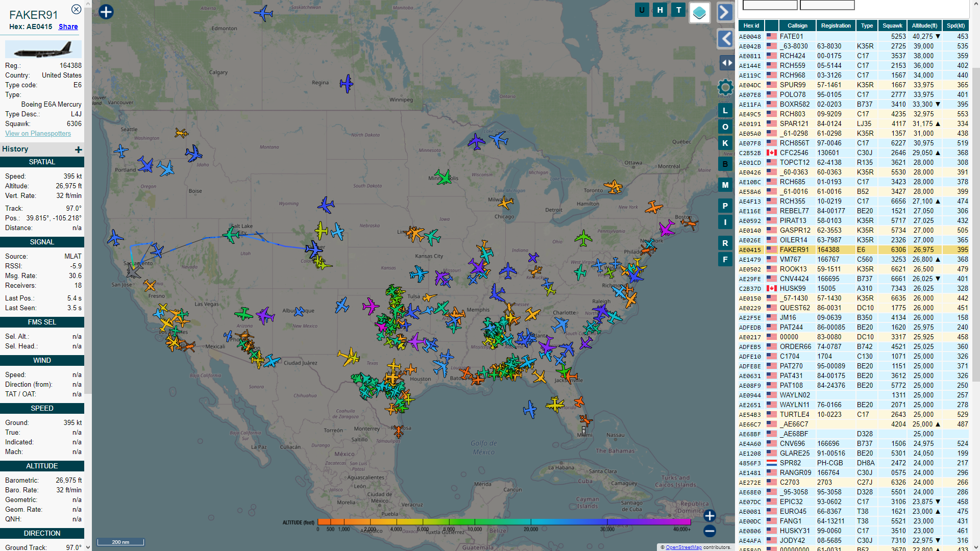The image size is (980, 551).
Task: Select the BOXR582 row in aircraft table
Action: [853, 104]
